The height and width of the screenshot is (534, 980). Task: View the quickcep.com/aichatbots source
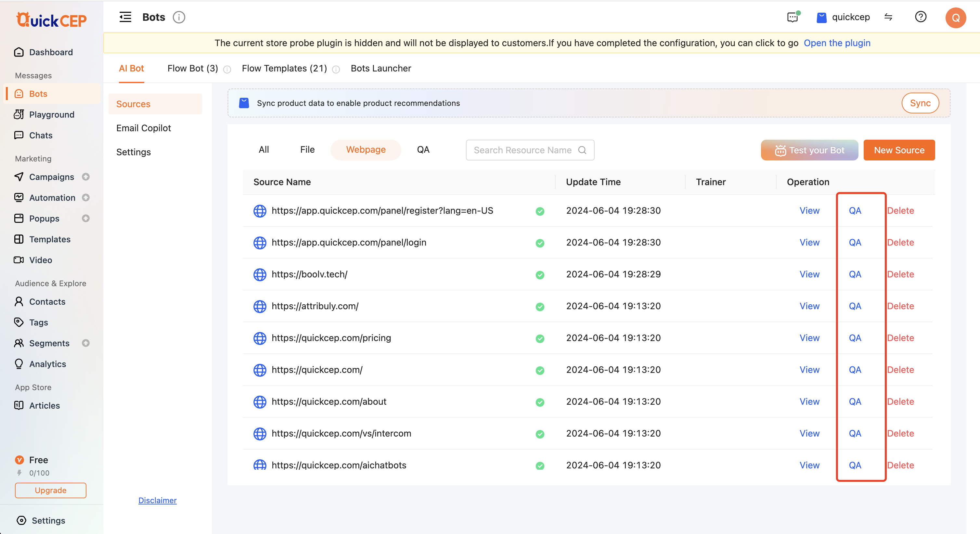(x=809, y=465)
